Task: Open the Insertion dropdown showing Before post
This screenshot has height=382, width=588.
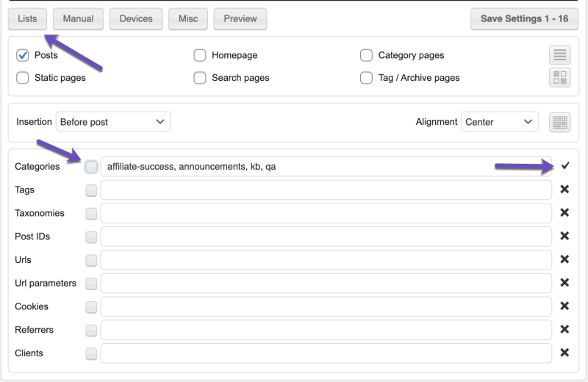Action: coord(113,122)
